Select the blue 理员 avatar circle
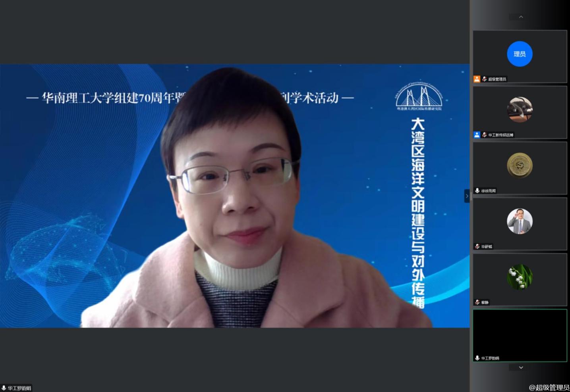 coord(520,54)
